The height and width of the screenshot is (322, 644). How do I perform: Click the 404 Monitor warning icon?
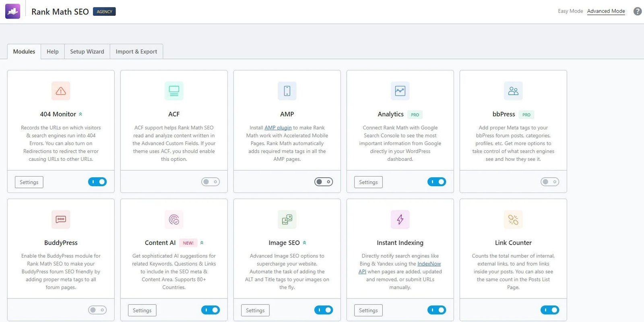click(x=61, y=91)
